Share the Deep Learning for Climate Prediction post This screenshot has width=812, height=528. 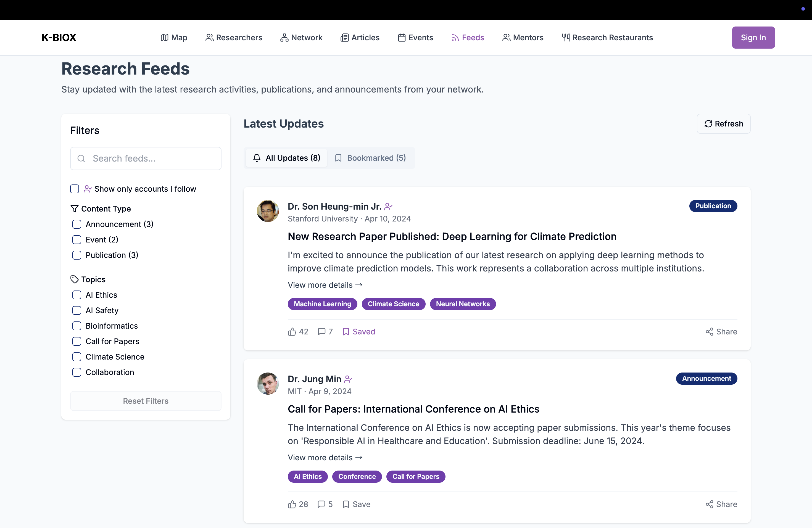click(721, 332)
